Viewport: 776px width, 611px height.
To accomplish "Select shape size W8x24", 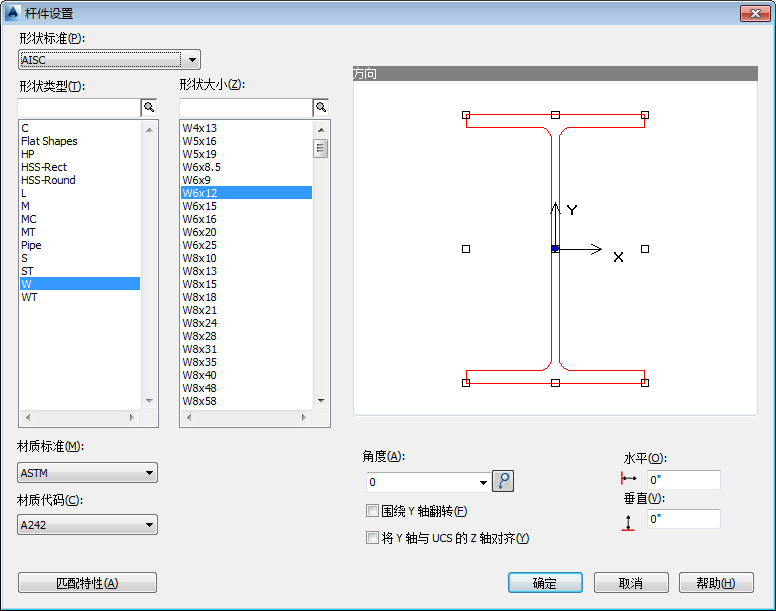I will tap(246, 323).
